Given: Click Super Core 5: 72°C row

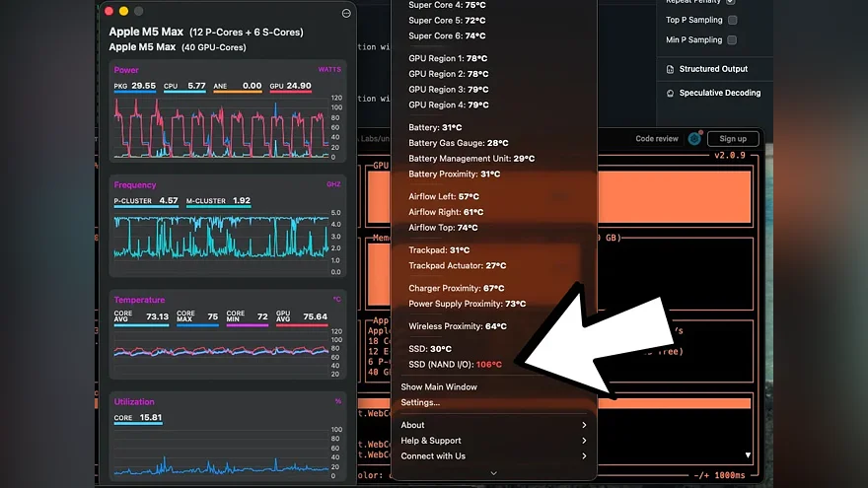Looking at the screenshot, I should (447, 20).
